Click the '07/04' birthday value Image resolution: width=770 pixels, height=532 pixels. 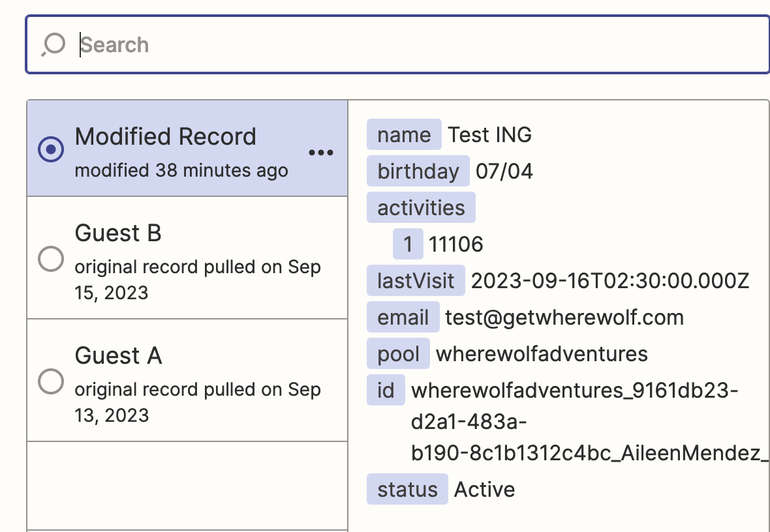coord(504,171)
